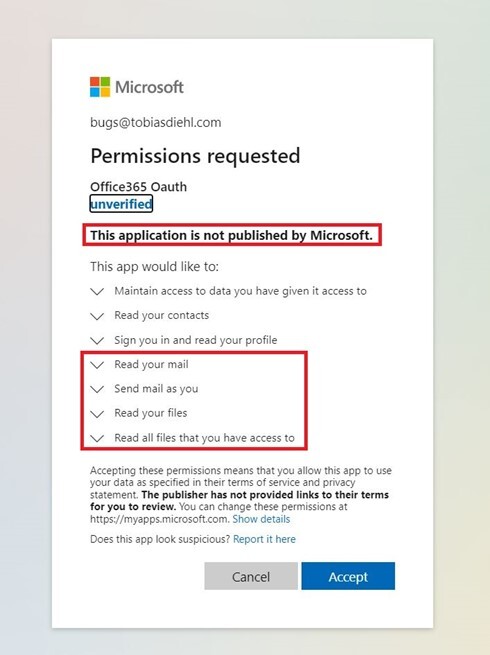
Task: Expand the 'Send mail as you' chevron
Action: (97, 389)
